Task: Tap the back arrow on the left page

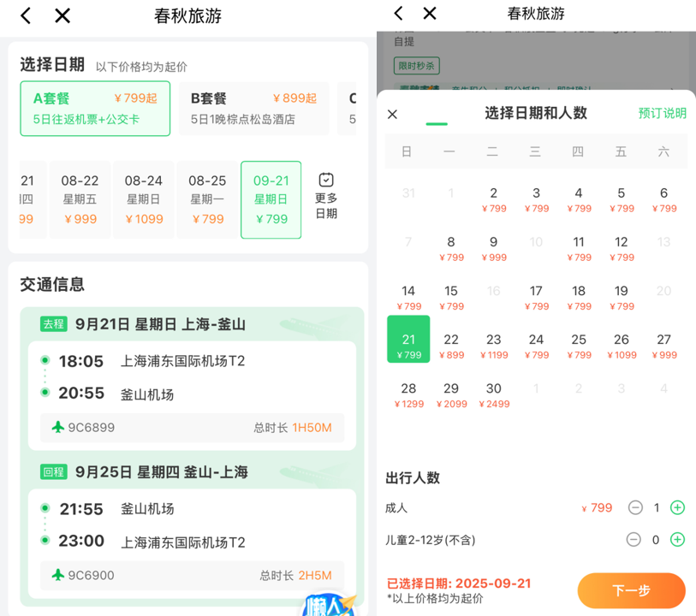Action: [x=24, y=15]
